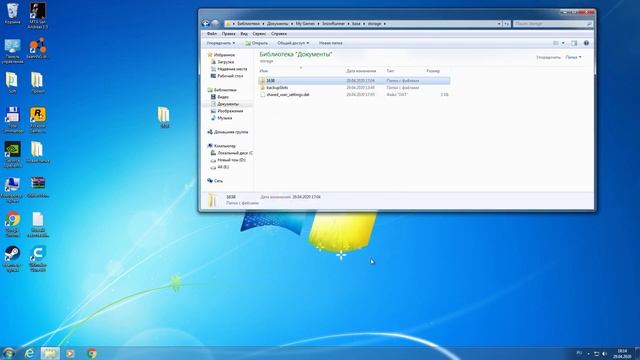Image resolution: width=640 pixels, height=360 pixels.
Task: Open the Файл menu
Action: [212, 33]
